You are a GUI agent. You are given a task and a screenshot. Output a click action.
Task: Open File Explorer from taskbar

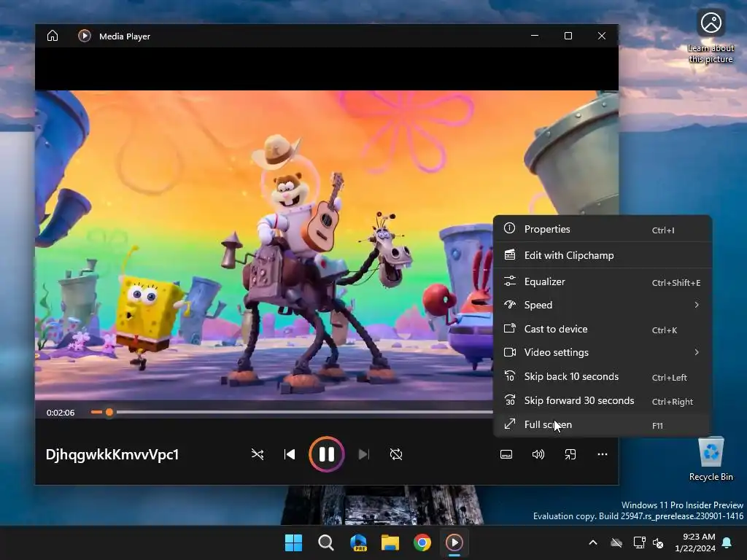(390, 542)
